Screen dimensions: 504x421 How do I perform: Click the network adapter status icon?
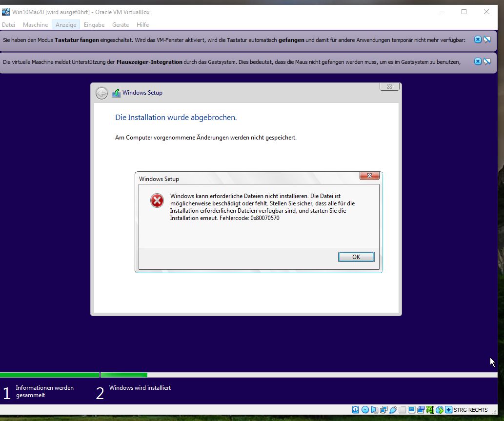coord(384,409)
